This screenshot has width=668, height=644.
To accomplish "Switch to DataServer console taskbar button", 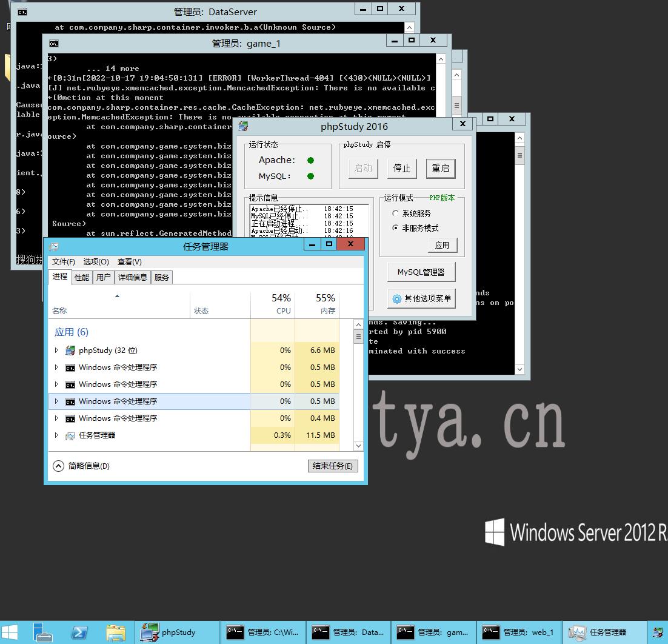I will pyautogui.click(x=348, y=632).
